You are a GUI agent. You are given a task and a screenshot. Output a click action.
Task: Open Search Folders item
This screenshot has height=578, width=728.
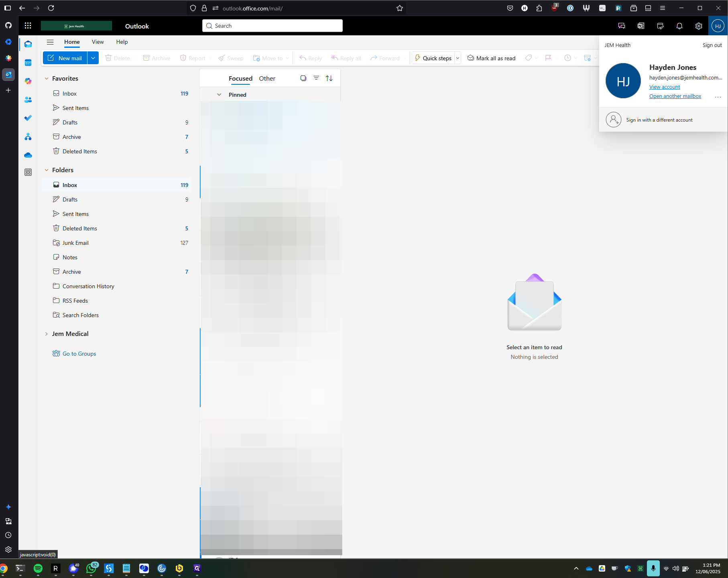[116, 315]
